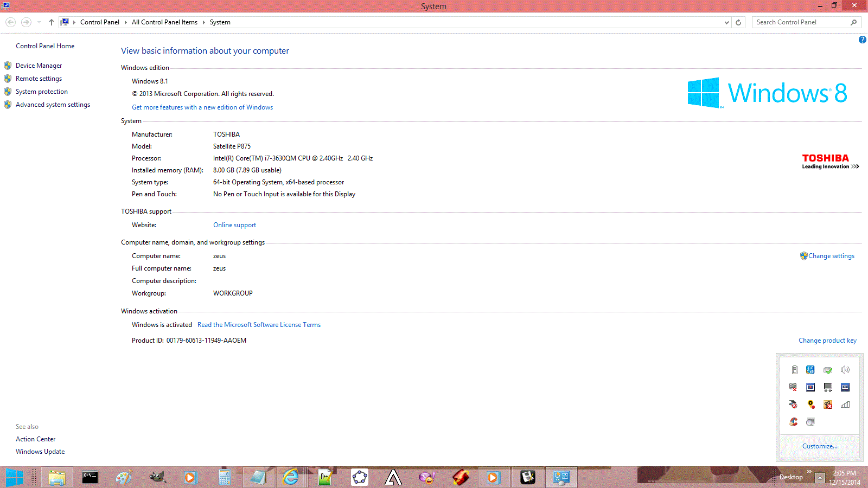Viewport: 868px width, 488px height.
Task: Open Device Manager from the sidebar
Action: (x=39, y=66)
